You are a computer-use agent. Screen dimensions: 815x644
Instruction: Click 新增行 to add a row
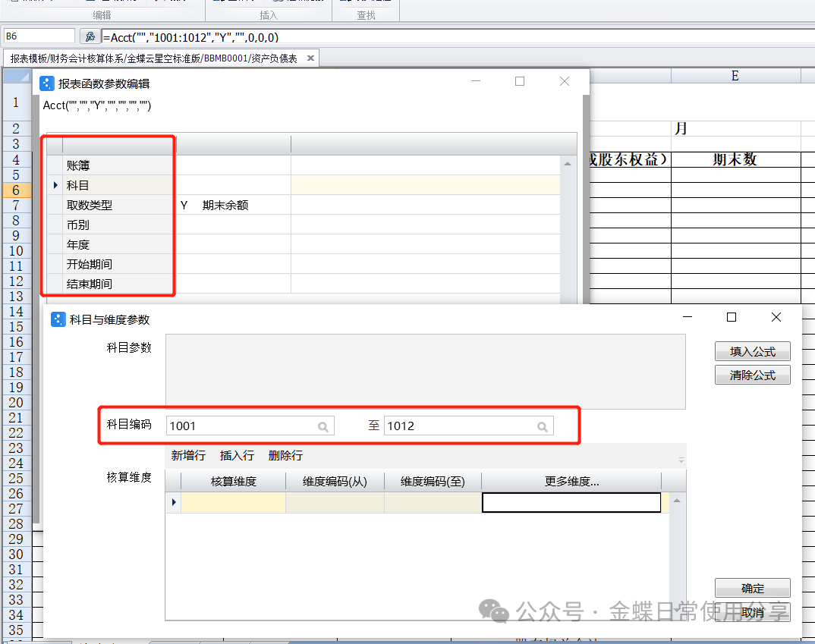[x=188, y=456]
